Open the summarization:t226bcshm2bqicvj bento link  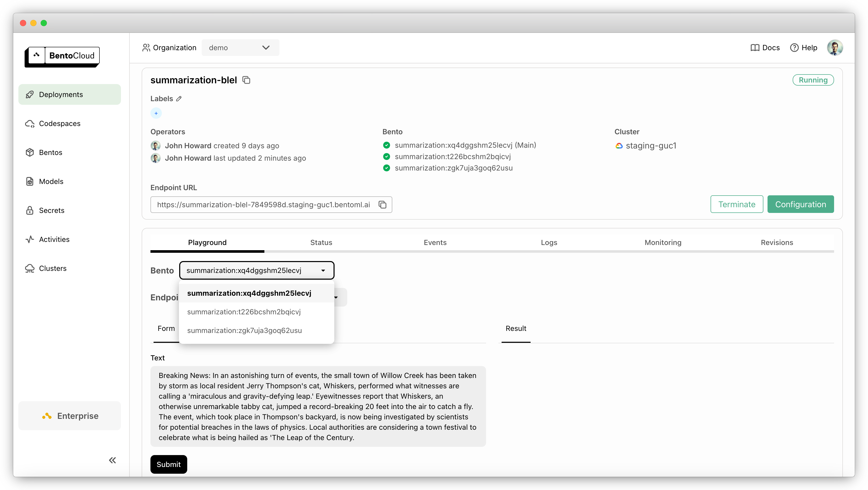[x=453, y=157]
